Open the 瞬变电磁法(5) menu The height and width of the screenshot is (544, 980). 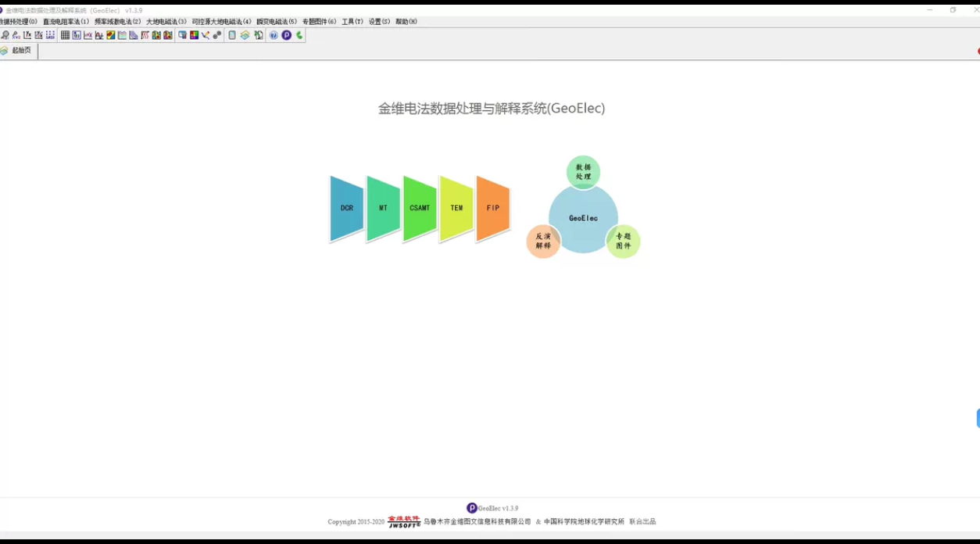pyautogui.click(x=277, y=22)
